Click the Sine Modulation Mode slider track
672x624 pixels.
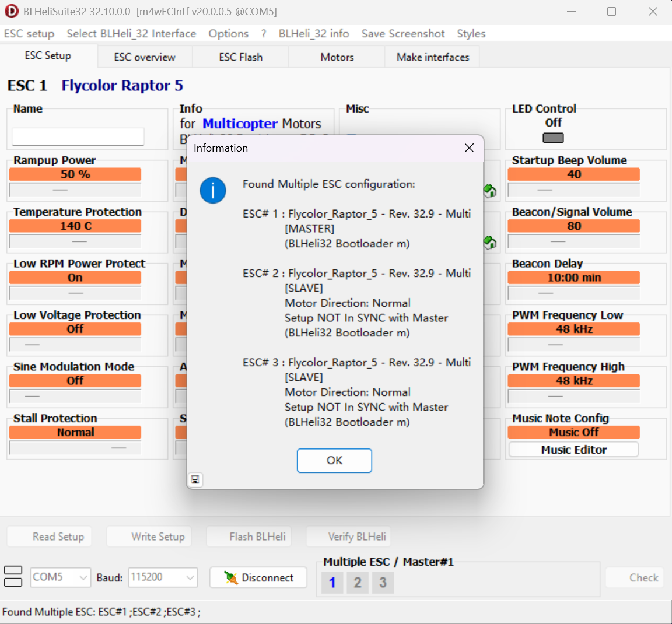(75, 396)
